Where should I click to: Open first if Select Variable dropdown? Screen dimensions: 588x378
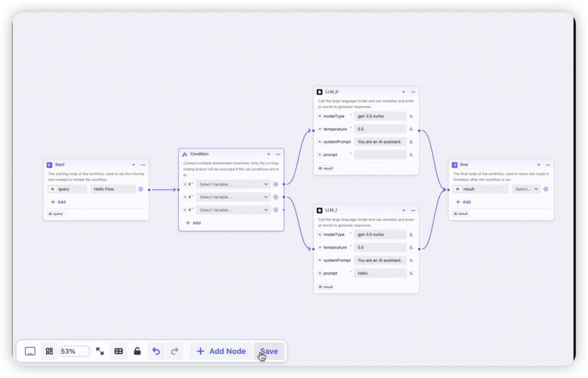pyautogui.click(x=233, y=184)
